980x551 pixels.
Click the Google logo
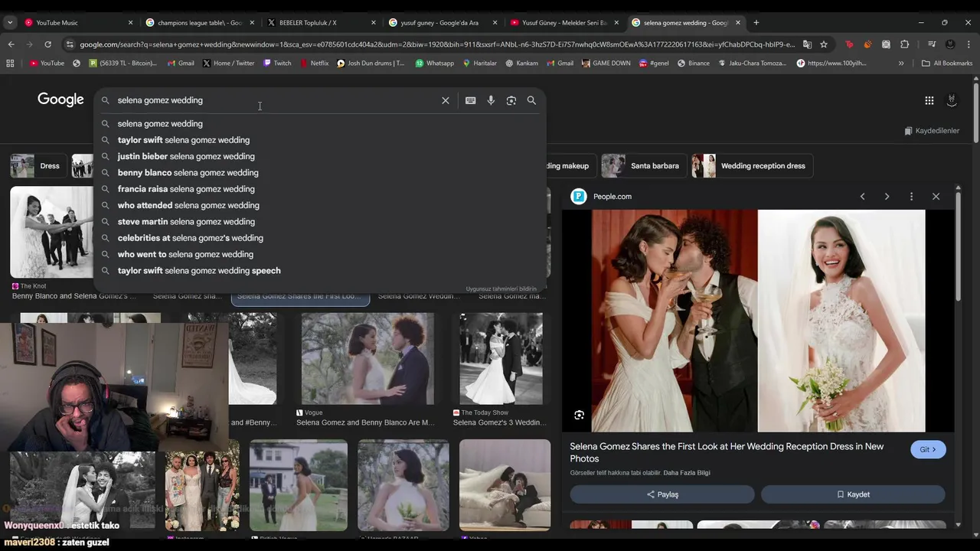pos(60,99)
